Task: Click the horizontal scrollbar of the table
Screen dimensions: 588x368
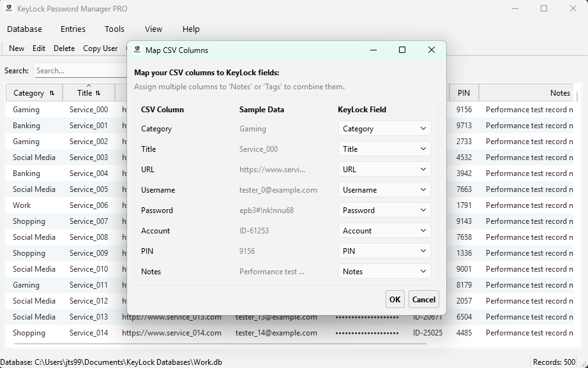Action: tap(220, 343)
